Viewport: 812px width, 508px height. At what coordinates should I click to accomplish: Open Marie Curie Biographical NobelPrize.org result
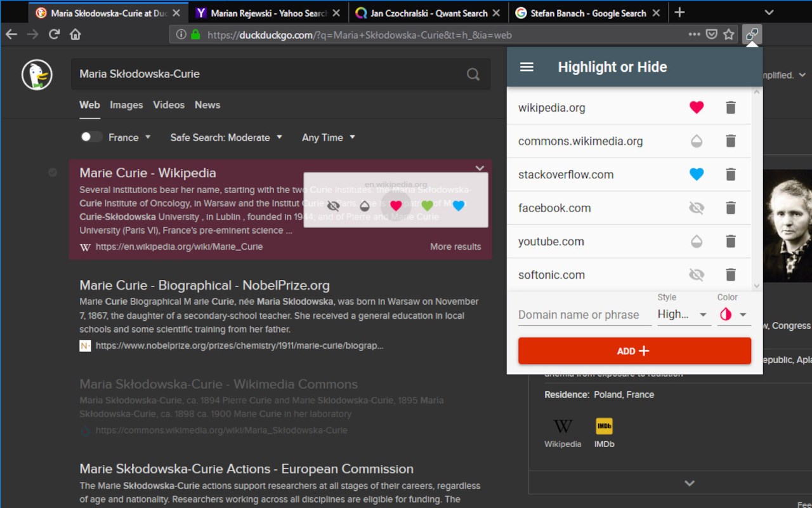[x=204, y=285]
